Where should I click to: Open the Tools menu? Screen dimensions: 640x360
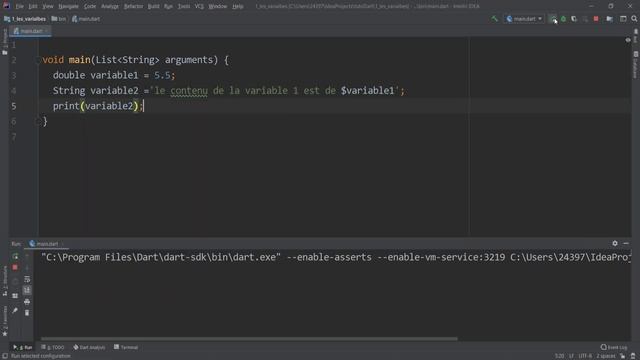184,6
